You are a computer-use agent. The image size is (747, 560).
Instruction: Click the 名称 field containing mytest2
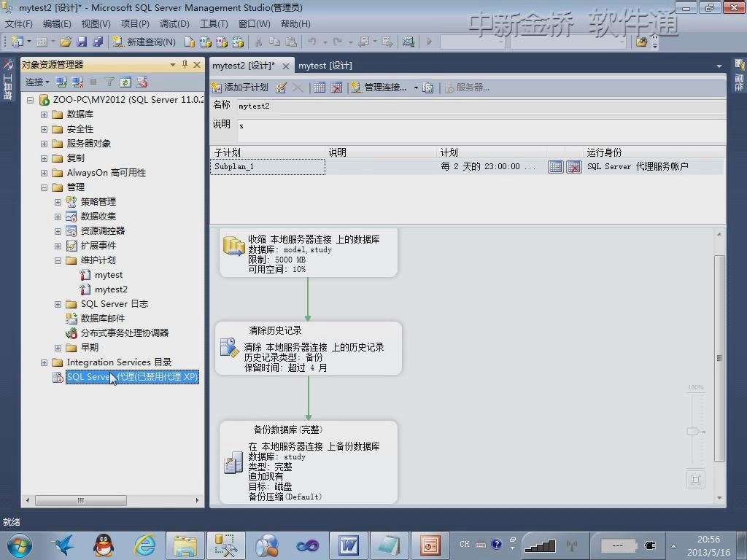pyautogui.click(x=481, y=106)
